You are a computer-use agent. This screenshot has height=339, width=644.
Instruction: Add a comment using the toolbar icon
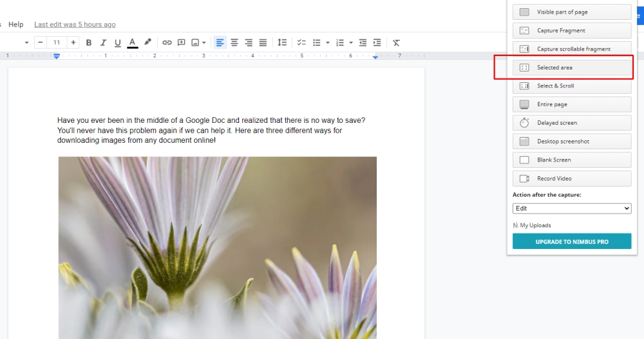tap(181, 42)
